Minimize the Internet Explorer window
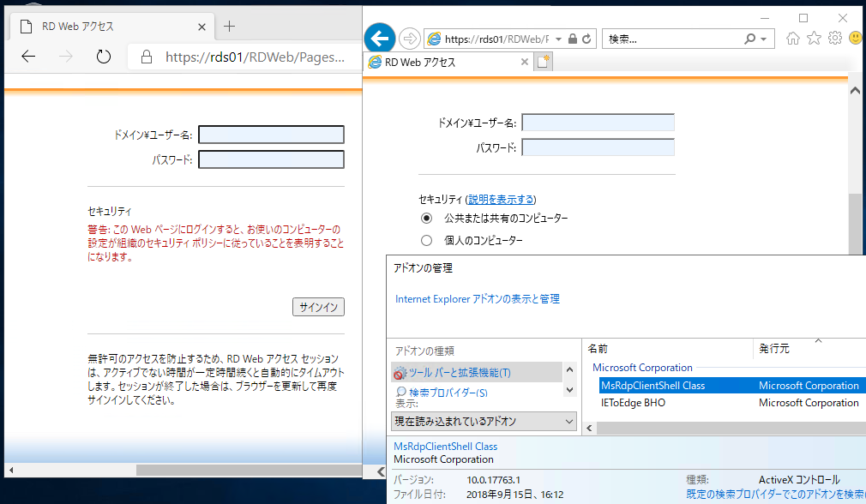This screenshot has height=504, width=866. pos(764,18)
